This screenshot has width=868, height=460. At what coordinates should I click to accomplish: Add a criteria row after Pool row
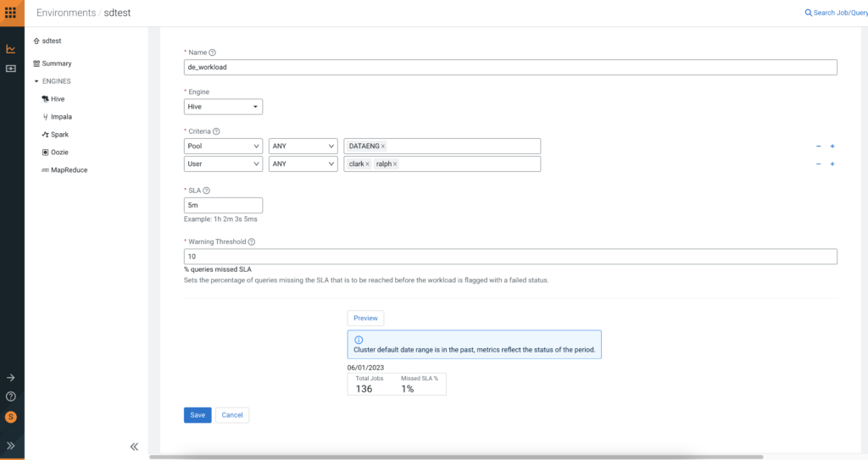(832, 146)
